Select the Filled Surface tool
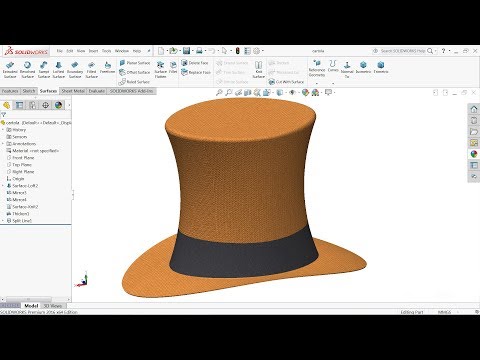This screenshot has height=360, width=480. click(x=91, y=69)
